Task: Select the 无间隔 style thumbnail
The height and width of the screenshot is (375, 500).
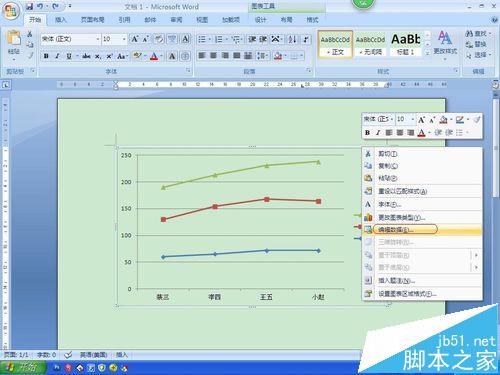Action: click(370, 45)
